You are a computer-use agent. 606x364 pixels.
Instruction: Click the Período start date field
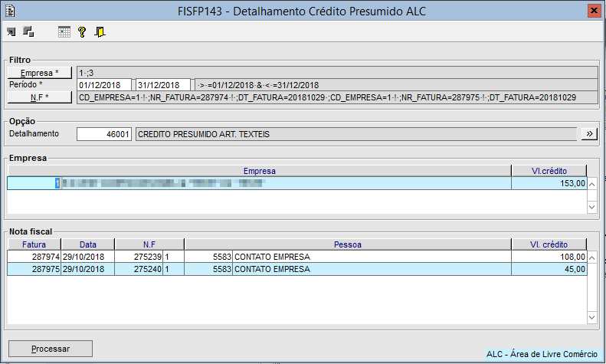click(x=105, y=85)
